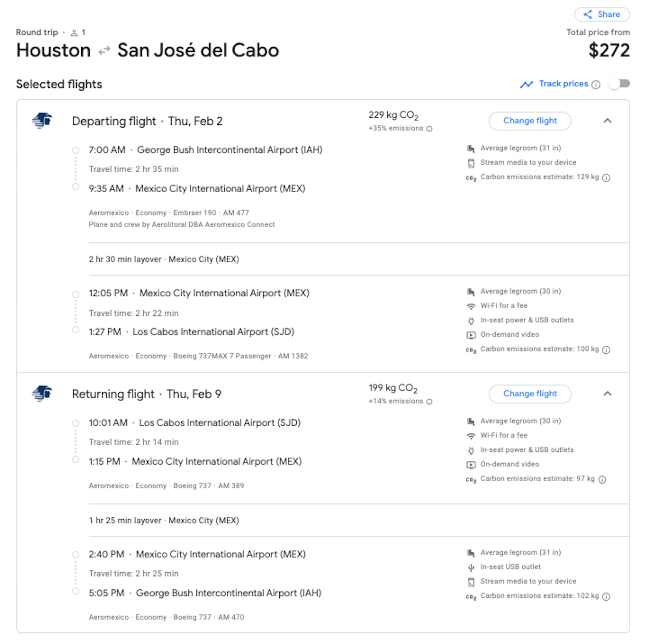Click the average legroom seat icon on returning flight
This screenshot has height=644, width=667.
[x=471, y=421]
